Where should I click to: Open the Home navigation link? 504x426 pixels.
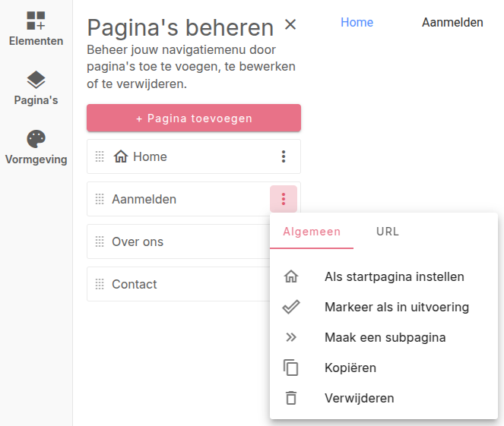357,22
